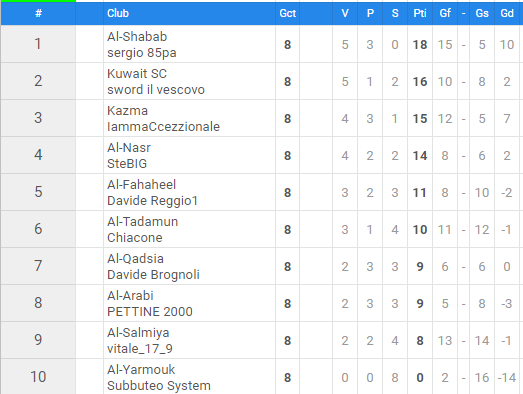Select the Gf column header

445,13
